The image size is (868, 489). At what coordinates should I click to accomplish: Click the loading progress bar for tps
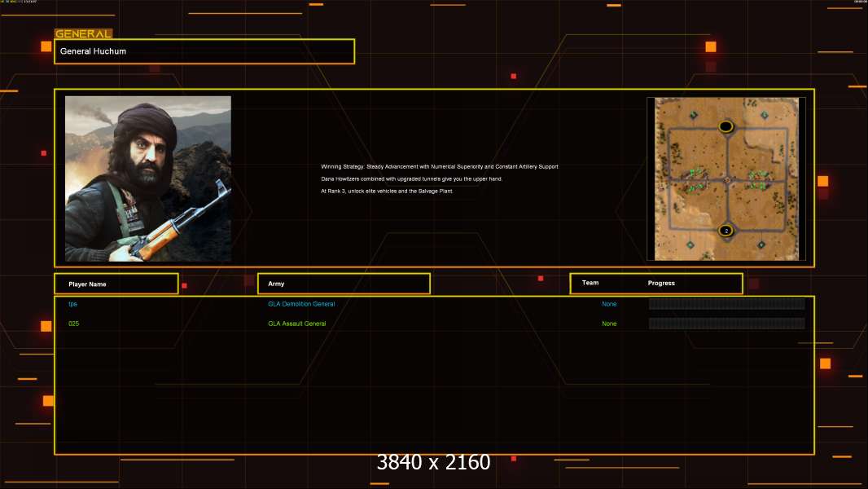pyautogui.click(x=726, y=303)
